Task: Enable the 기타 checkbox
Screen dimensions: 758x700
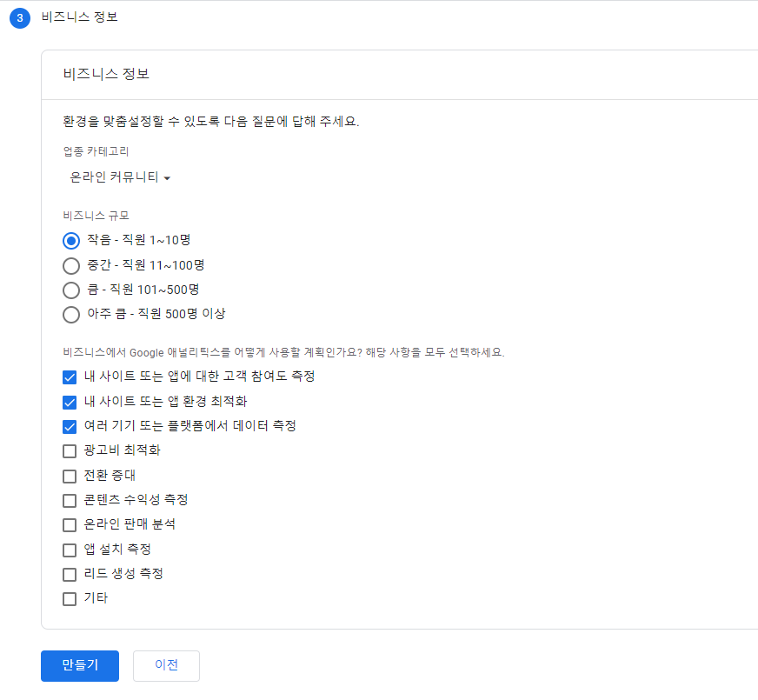Action: coord(69,598)
